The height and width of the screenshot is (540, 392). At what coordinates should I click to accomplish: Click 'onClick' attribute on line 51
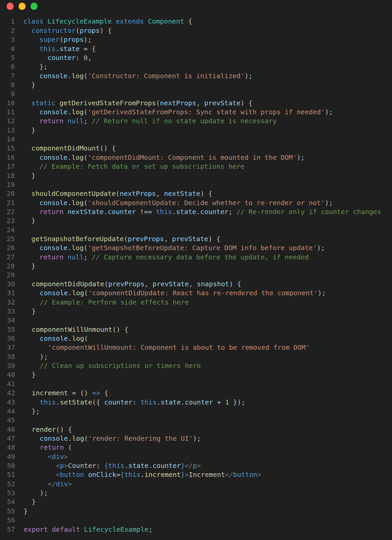click(x=102, y=475)
